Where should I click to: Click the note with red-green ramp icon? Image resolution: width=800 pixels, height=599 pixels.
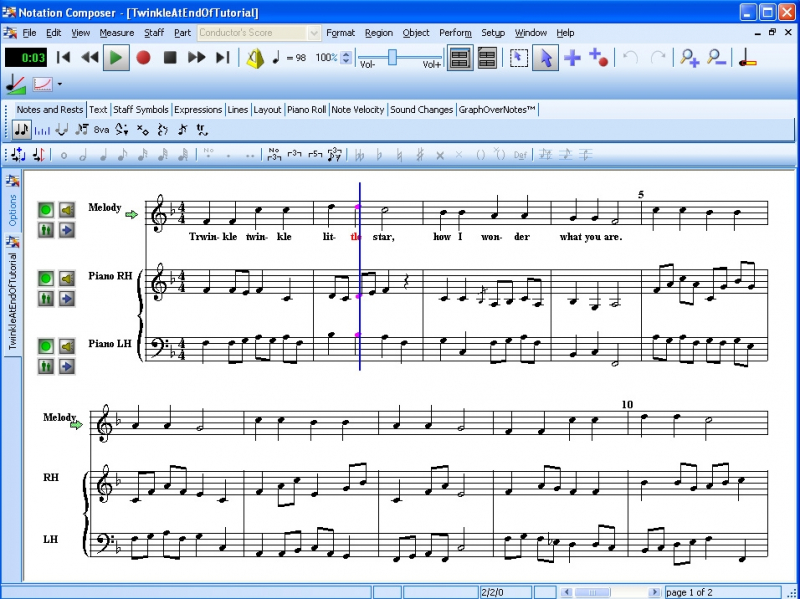pyautogui.click(x=16, y=84)
